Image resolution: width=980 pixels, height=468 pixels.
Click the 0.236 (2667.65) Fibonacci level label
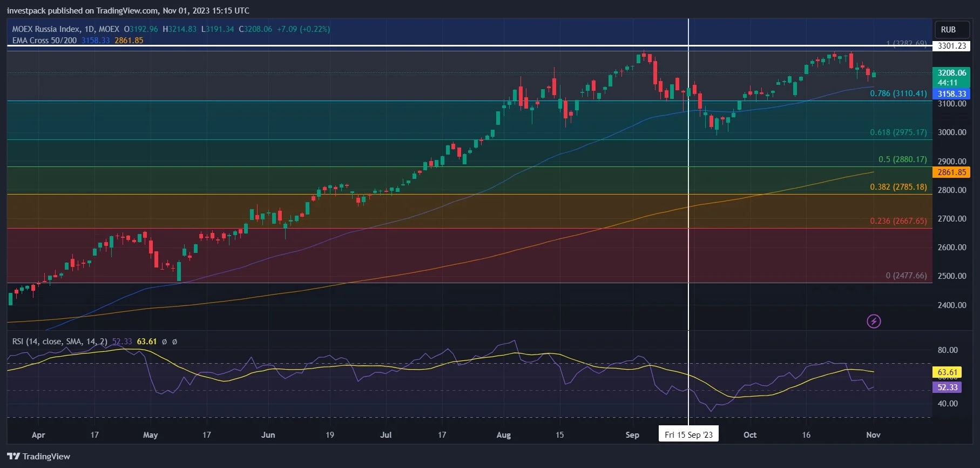pyautogui.click(x=898, y=221)
